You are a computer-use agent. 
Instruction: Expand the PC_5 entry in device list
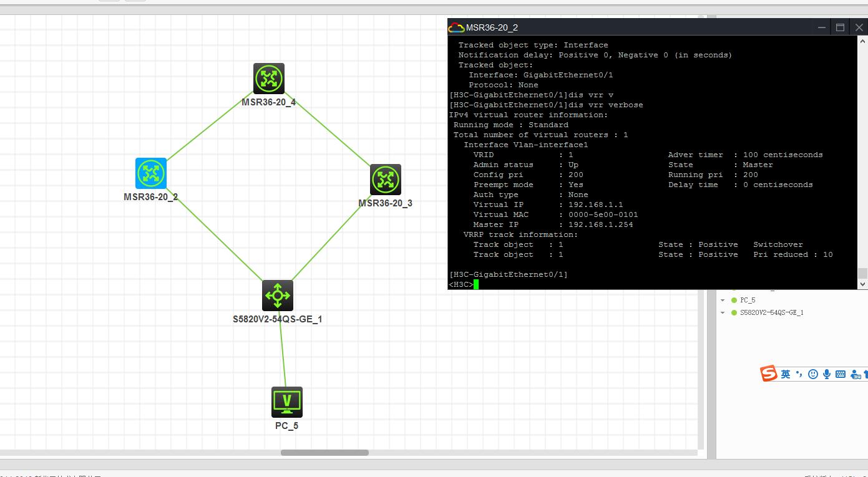(x=723, y=300)
